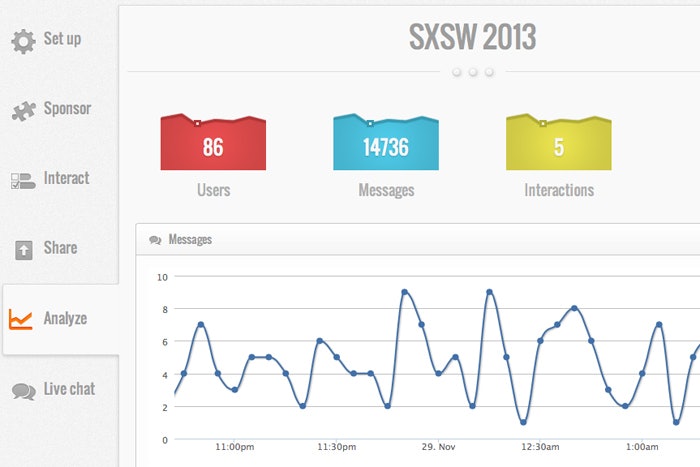Click the chart data point at 6 near 11:30pm
The image size is (700, 467).
[320, 341]
